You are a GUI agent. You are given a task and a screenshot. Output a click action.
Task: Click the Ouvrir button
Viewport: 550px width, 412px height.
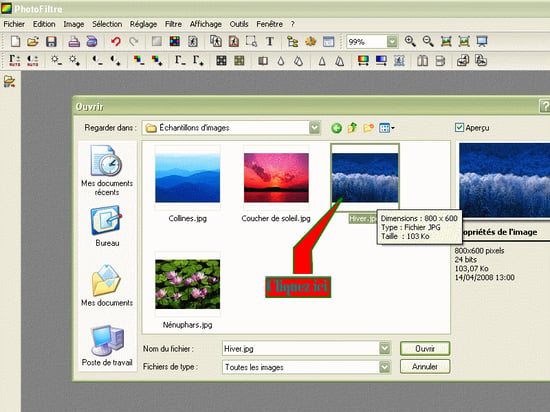click(425, 349)
